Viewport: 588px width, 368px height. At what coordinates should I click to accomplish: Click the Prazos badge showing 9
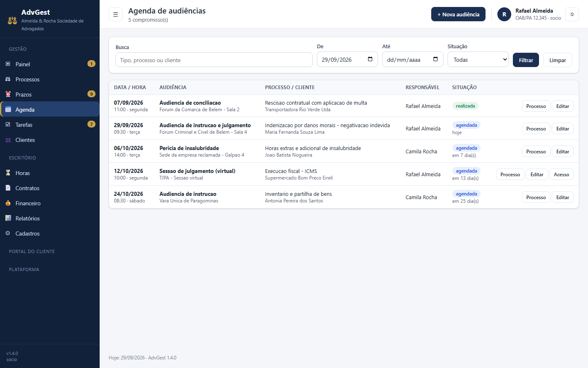pyautogui.click(x=91, y=94)
